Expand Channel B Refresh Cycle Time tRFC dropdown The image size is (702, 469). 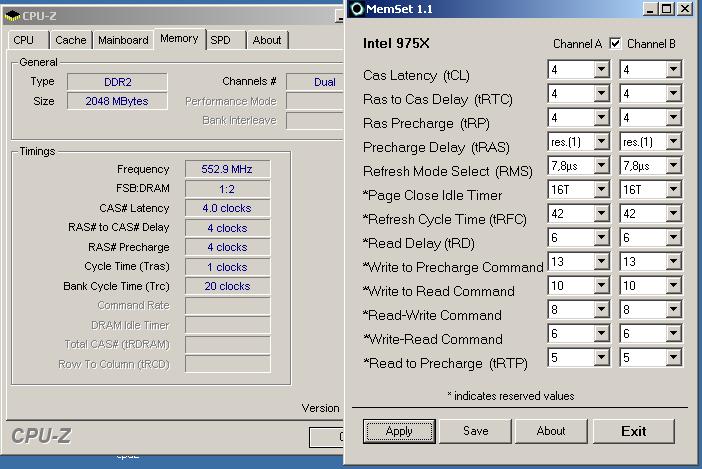coord(673,213)
